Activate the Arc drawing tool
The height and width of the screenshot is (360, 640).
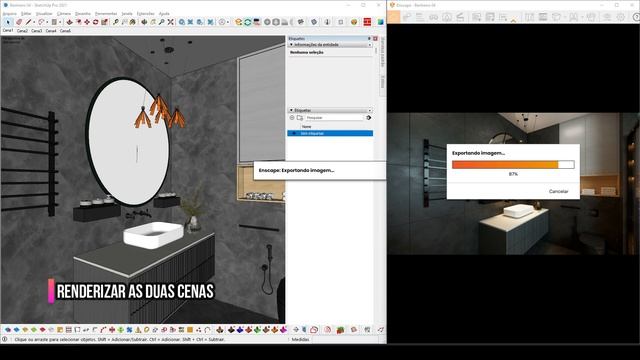pos(41,22)
